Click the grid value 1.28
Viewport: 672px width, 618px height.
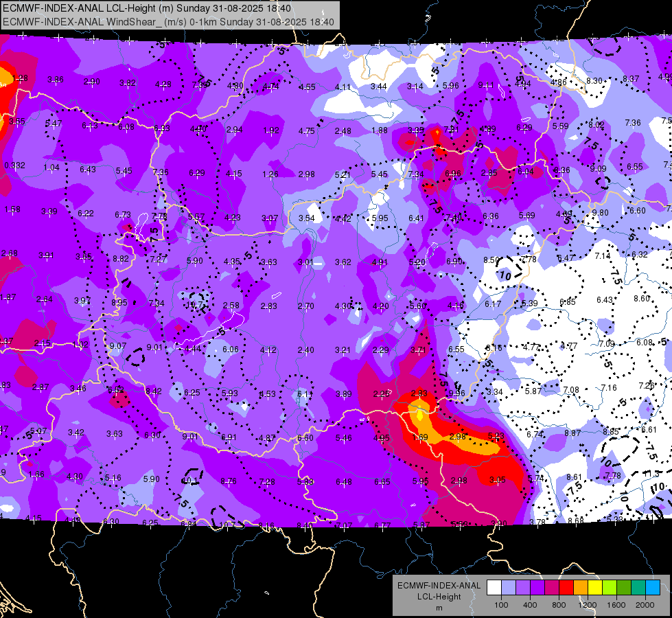(x=20, y=78)
